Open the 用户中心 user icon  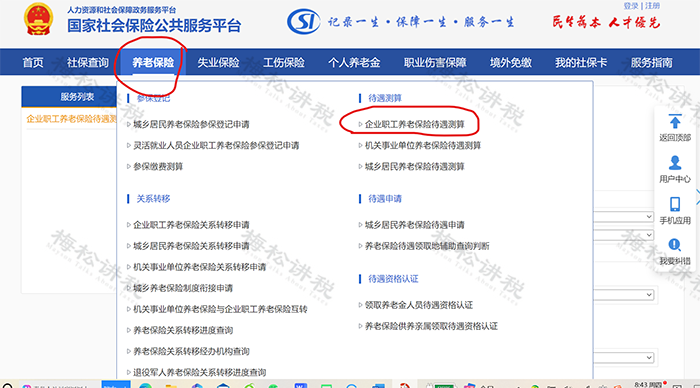675,163
